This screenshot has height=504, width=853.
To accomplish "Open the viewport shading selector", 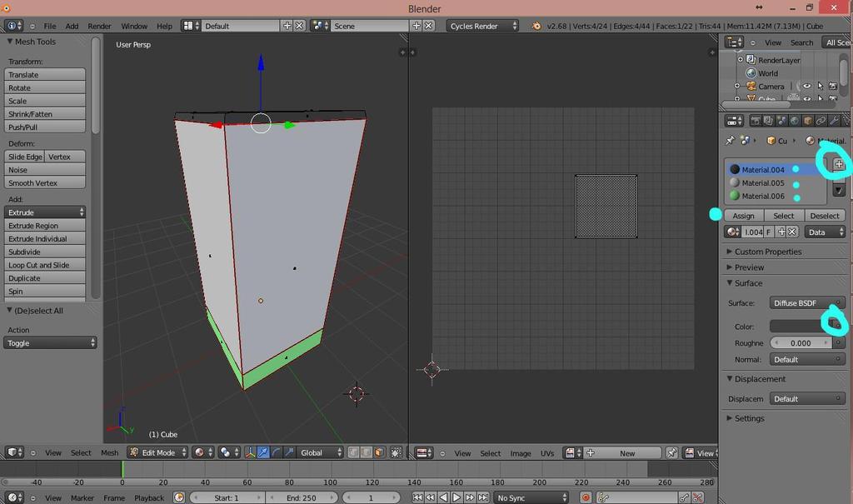I will pyautogui.click(x=203, y=452).
